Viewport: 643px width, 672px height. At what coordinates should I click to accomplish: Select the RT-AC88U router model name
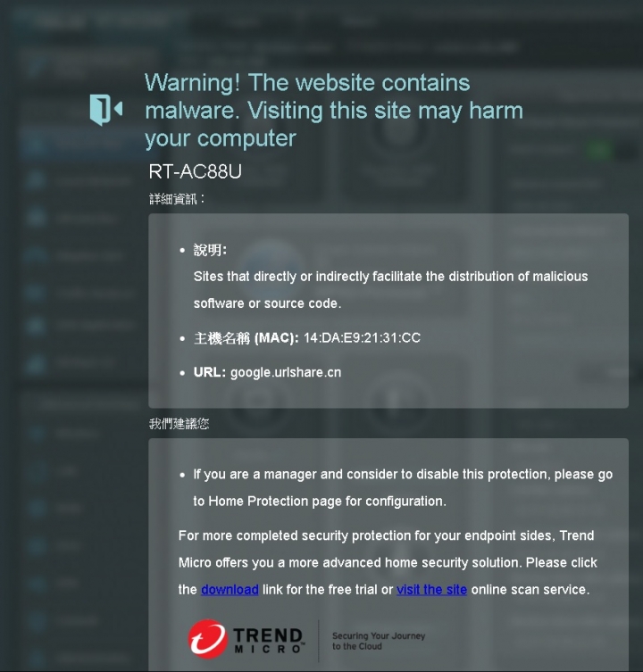click(x=196, y=171)
